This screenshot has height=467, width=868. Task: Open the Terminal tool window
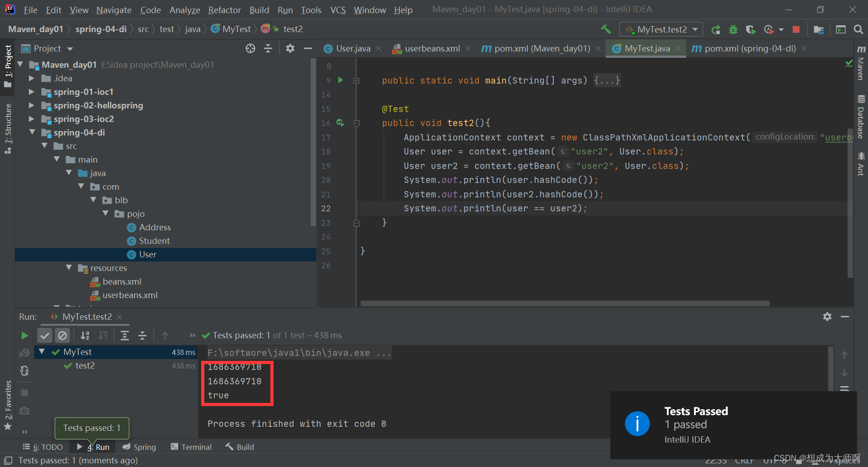click(191, 447)
